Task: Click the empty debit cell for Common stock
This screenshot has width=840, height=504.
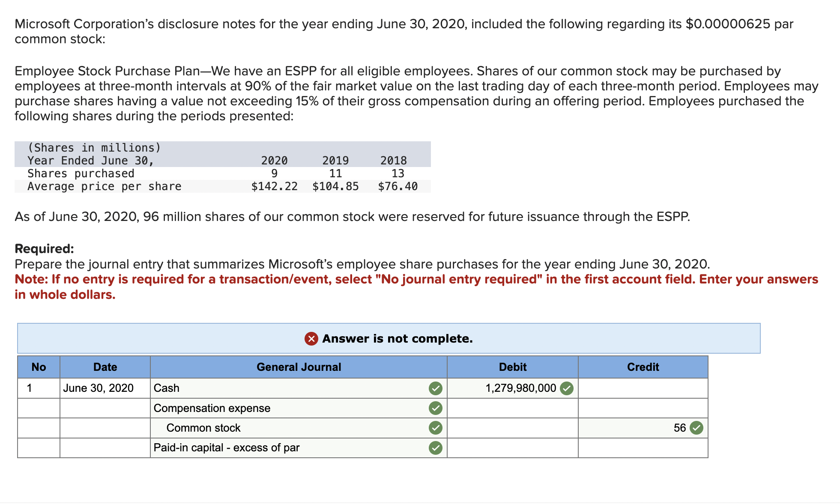Action: click(x=512, y=428)
